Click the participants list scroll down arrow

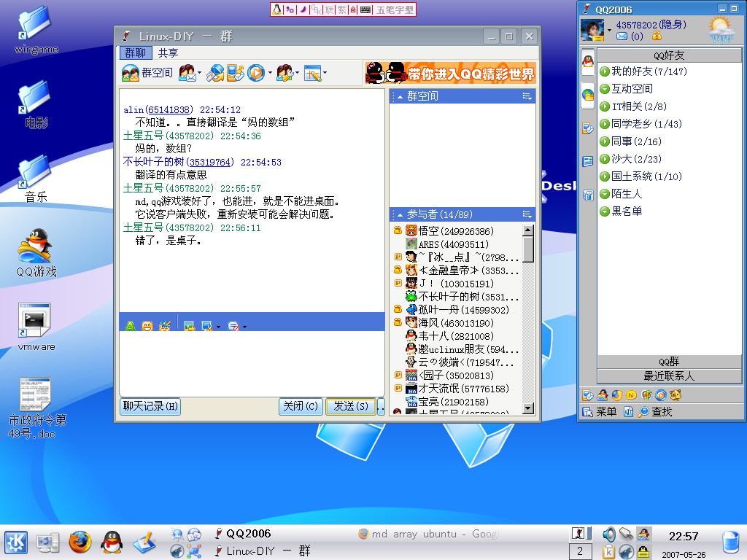tap(528, 408)
